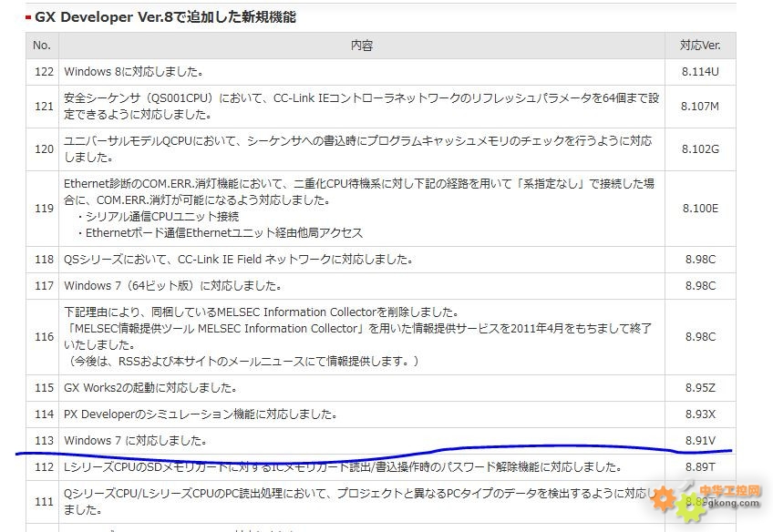Click row number 121 cell
The image size is (773, 532).
[x=44, y=107]
